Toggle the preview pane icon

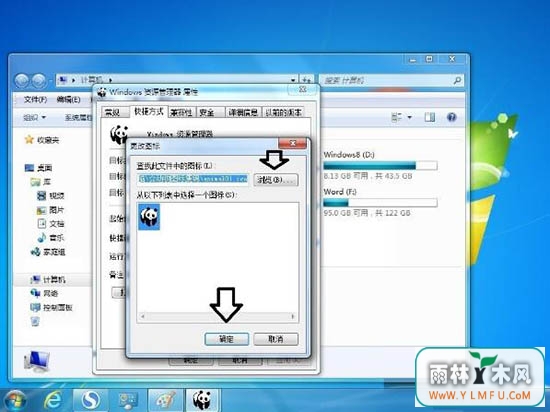[x=430, y=117]
